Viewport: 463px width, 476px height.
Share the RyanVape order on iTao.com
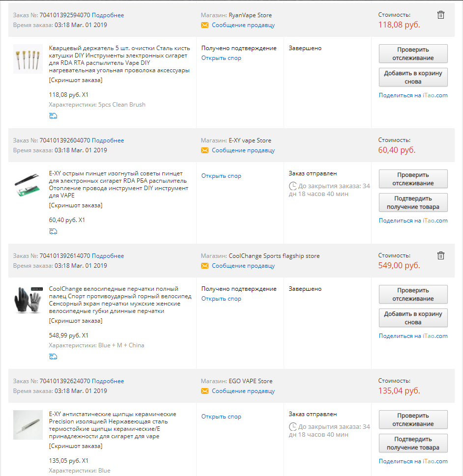click(x=413, y=95)
